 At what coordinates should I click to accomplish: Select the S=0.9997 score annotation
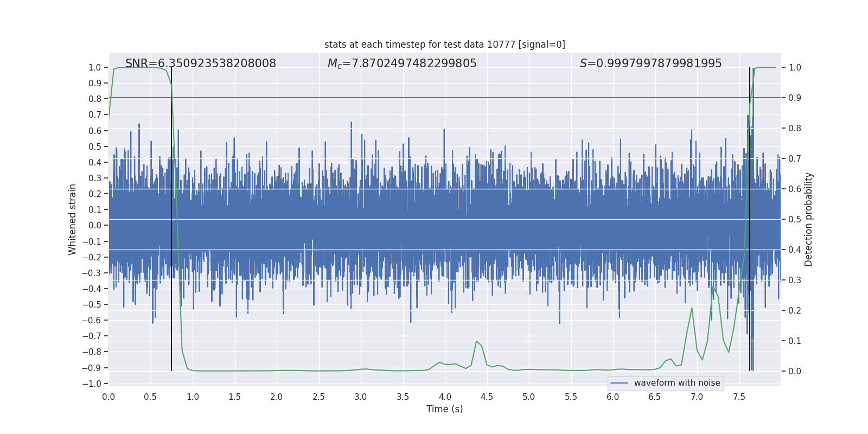tap(650, 63)
